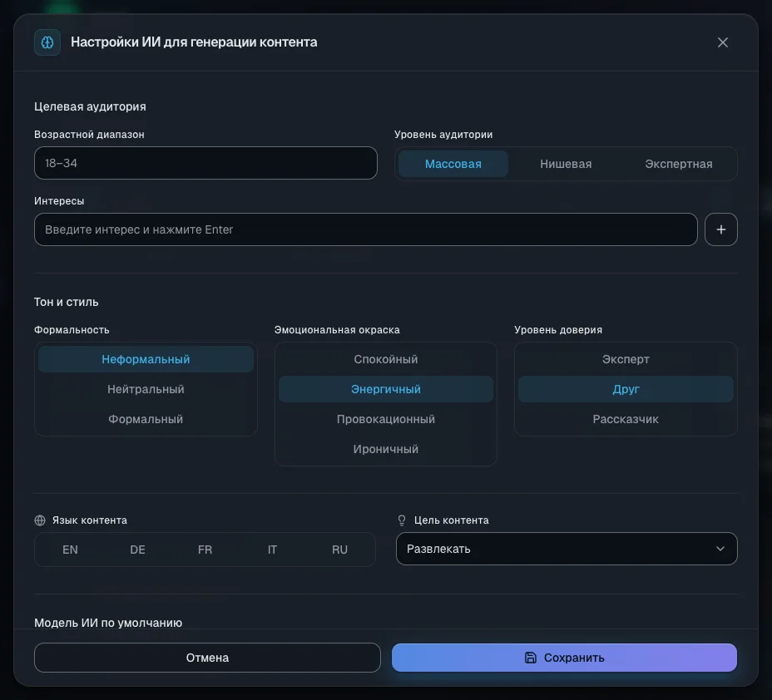Pick Эксперт as trust level
The width and height of the screenshot is (772, 700).
click(x=626, y=359)
